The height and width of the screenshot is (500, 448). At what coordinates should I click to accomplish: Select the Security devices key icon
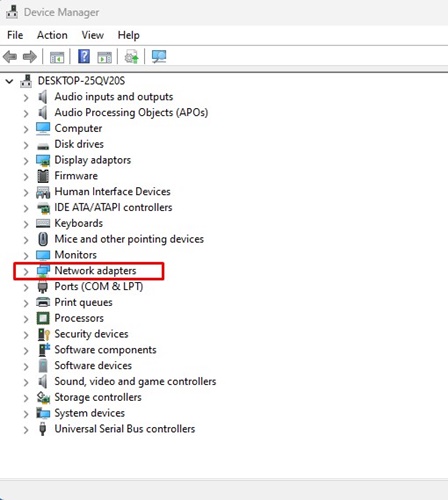[43, 334]
